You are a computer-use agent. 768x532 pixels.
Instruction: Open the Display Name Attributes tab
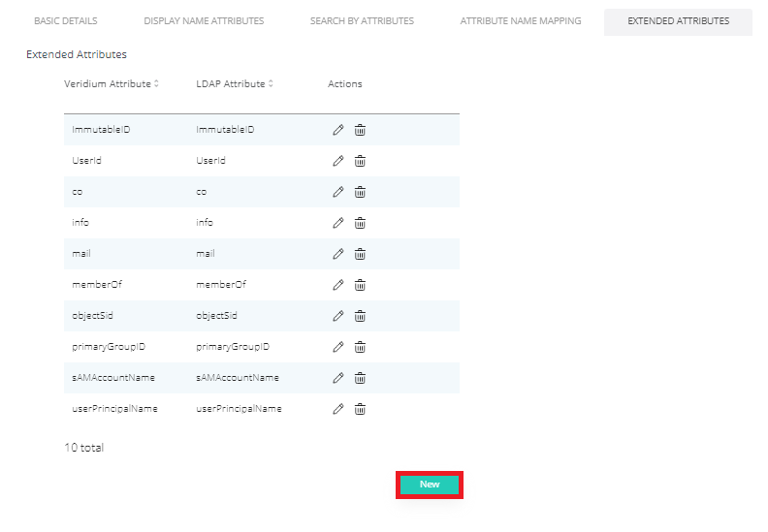tap(204, 21)
